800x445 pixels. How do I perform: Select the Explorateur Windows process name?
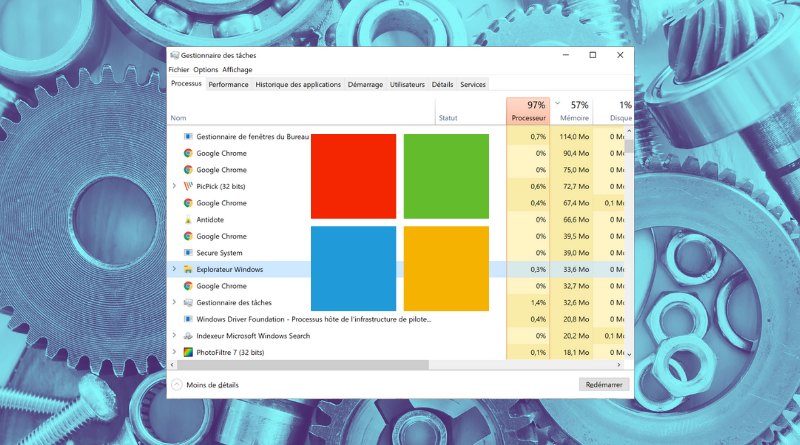[x=230, y=269]
